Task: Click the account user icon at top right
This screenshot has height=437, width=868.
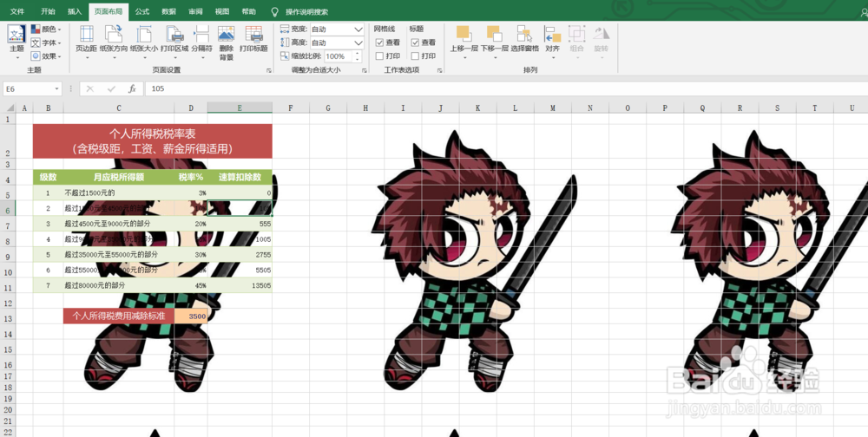Action: pos(865,11)
